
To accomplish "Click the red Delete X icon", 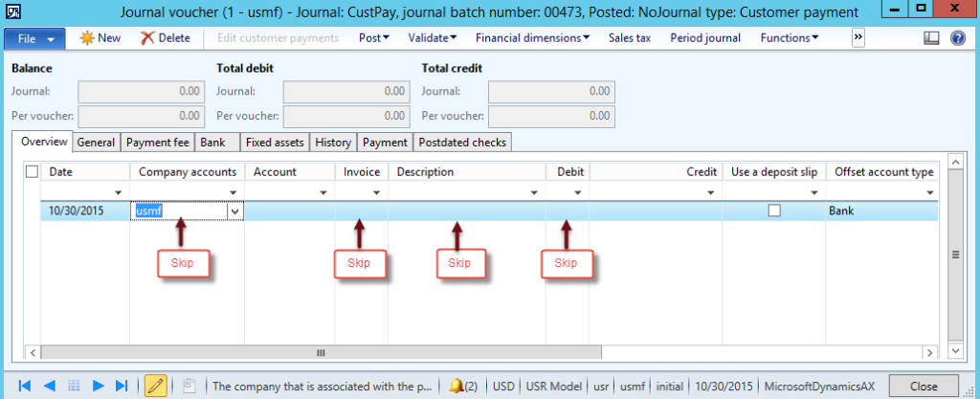I will tap(147, 38).
